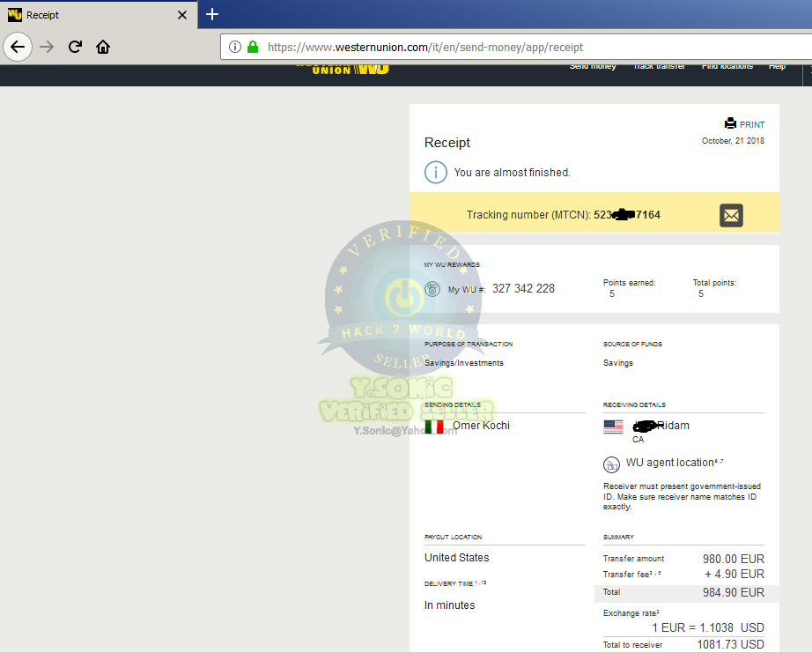Open the Find locations menu

point(727,66)
